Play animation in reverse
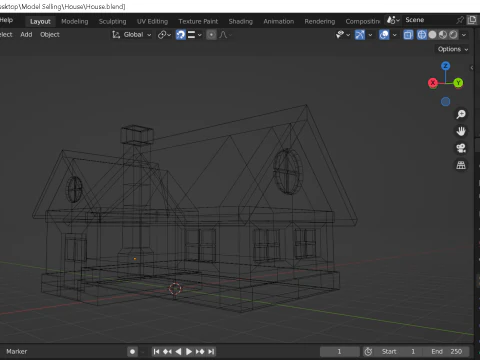This screenshot has width=480, height=360. [178, 351]
